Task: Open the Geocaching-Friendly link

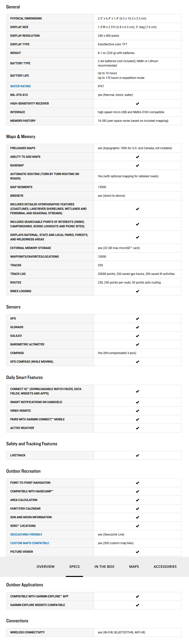Action: click(x=26, y=534)
